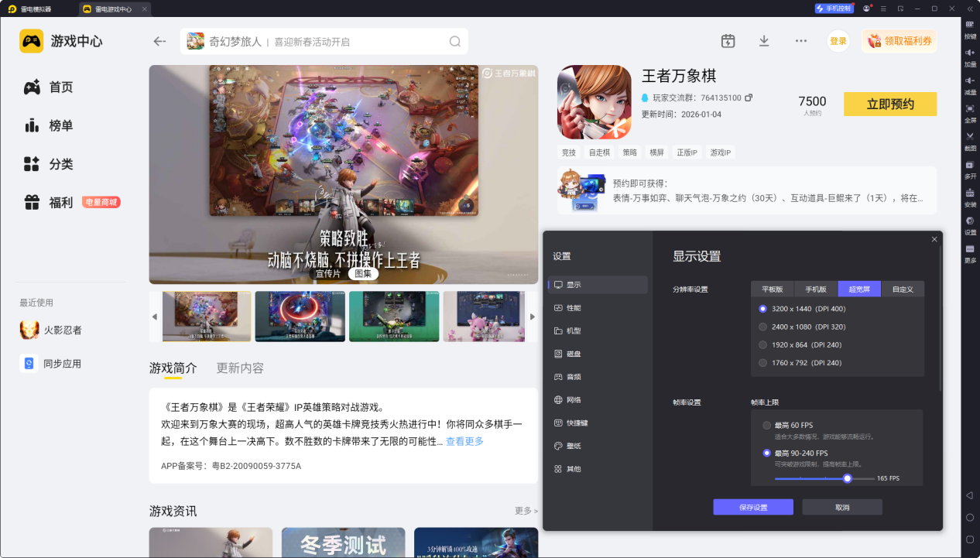Select the 1920 x 864 (DPI 240) resolution
Screen dimensions: 980x558
(x=800, y=344)
